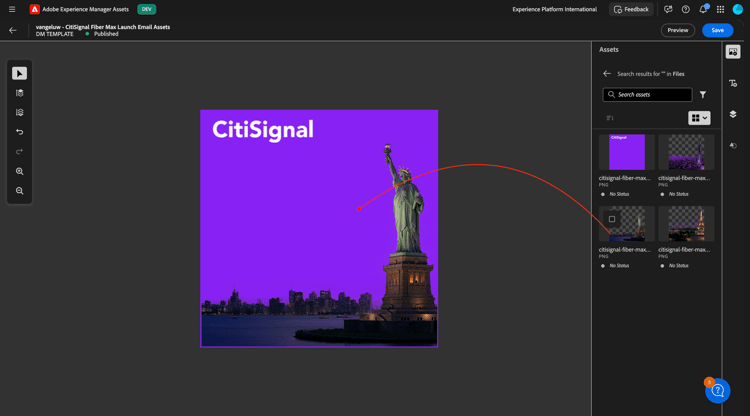The width and height of the screenshot is (750, 416).
Task: Click the Adobe logo icon
Action: click(x=34, y=9)
